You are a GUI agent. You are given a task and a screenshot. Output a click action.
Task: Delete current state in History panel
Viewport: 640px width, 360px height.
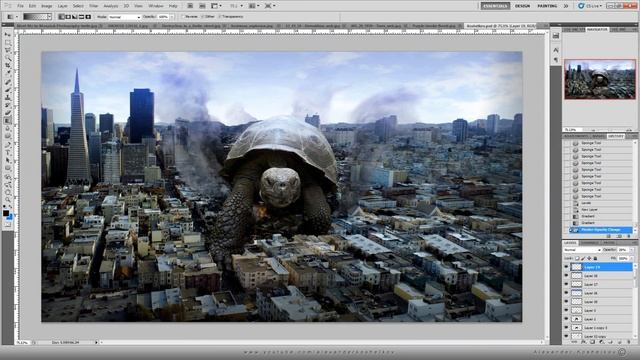[629, 236]
